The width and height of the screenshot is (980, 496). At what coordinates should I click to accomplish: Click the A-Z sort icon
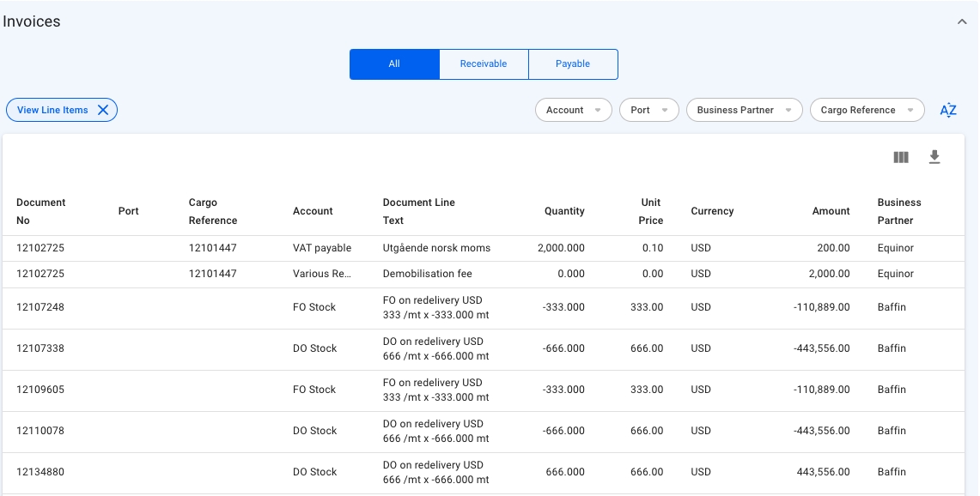click(x=948, y=110)
